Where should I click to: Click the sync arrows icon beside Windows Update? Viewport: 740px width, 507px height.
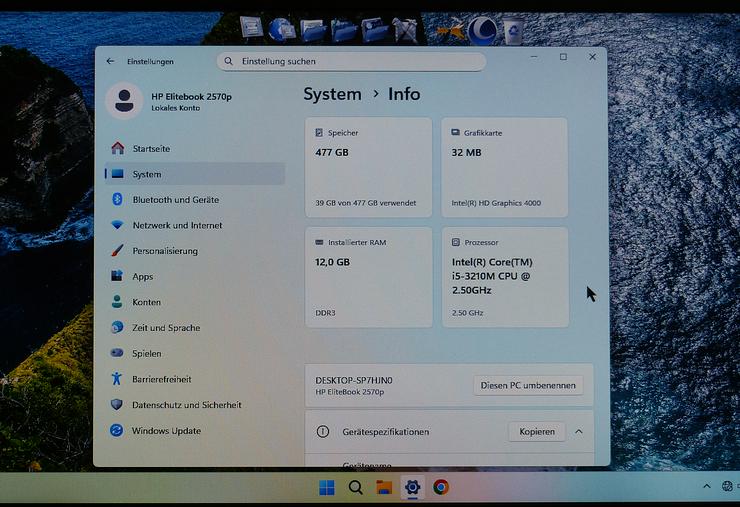click(117, 430)
